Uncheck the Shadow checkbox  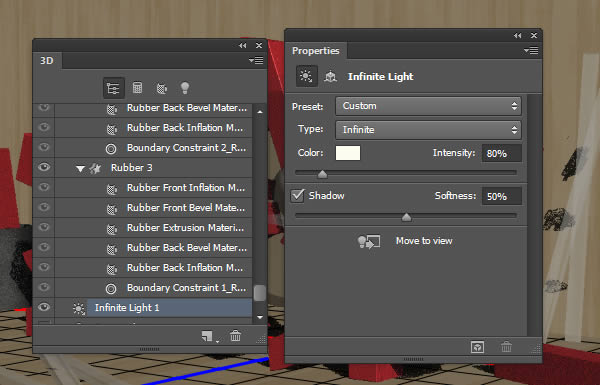(x=297, y=196)
